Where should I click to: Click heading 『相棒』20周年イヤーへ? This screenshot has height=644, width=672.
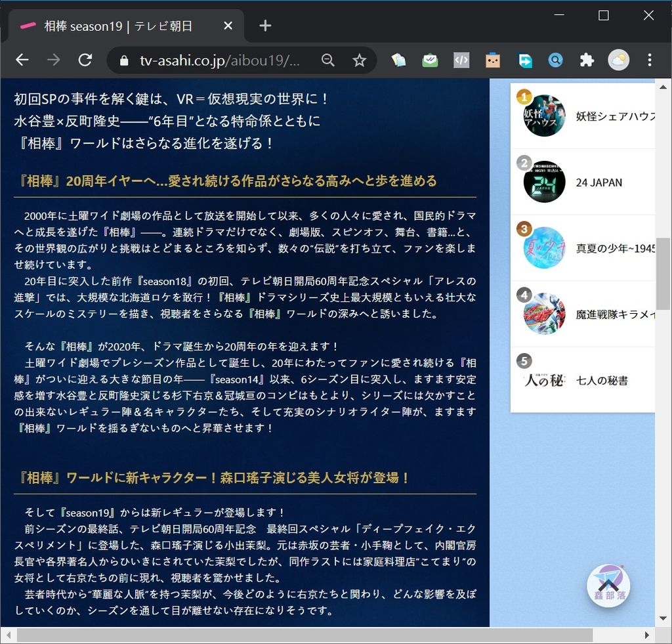click(227, 181)
